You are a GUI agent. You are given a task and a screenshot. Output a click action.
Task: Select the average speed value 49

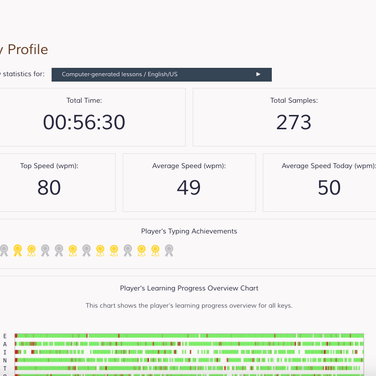pyautogui.click(x=189, y=187)
